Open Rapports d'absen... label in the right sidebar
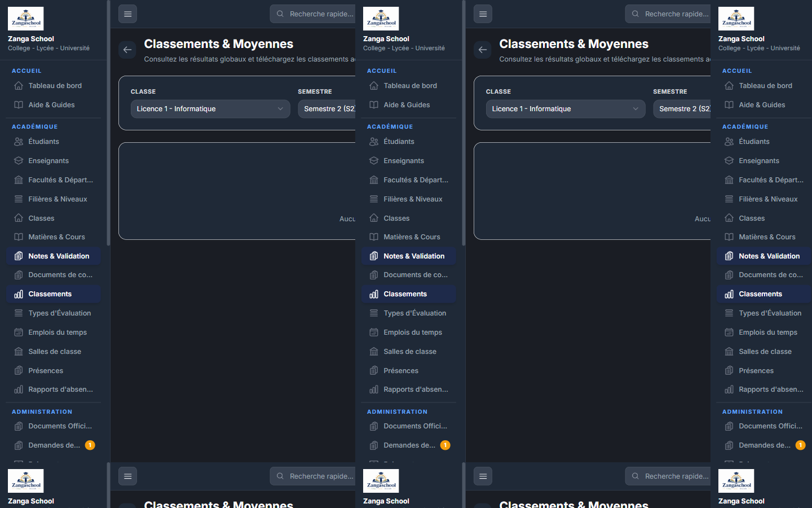 [771, 389]
